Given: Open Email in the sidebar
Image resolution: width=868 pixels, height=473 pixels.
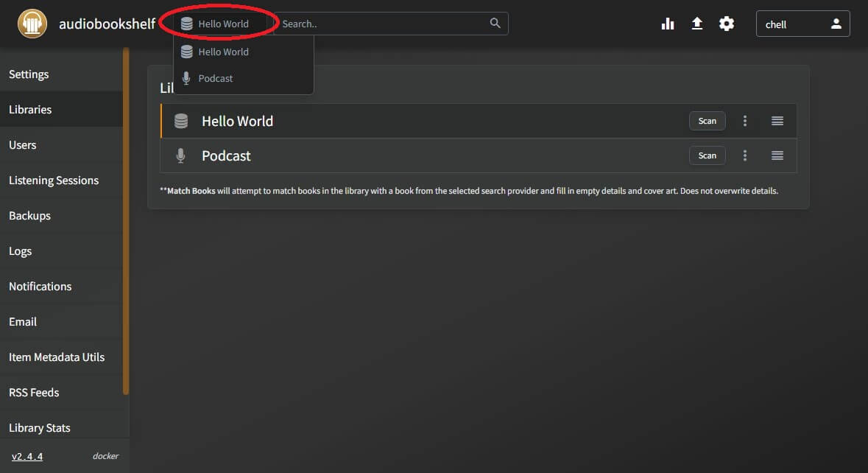Looking at the screenshot, I should coord(61,322).
